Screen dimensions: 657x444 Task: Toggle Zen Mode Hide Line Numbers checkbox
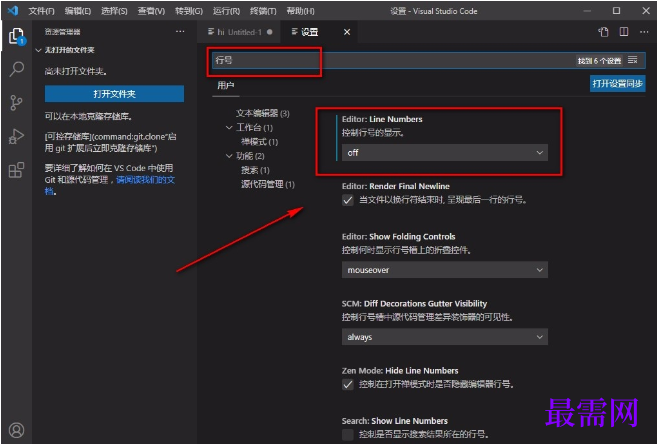click(348, 384)
